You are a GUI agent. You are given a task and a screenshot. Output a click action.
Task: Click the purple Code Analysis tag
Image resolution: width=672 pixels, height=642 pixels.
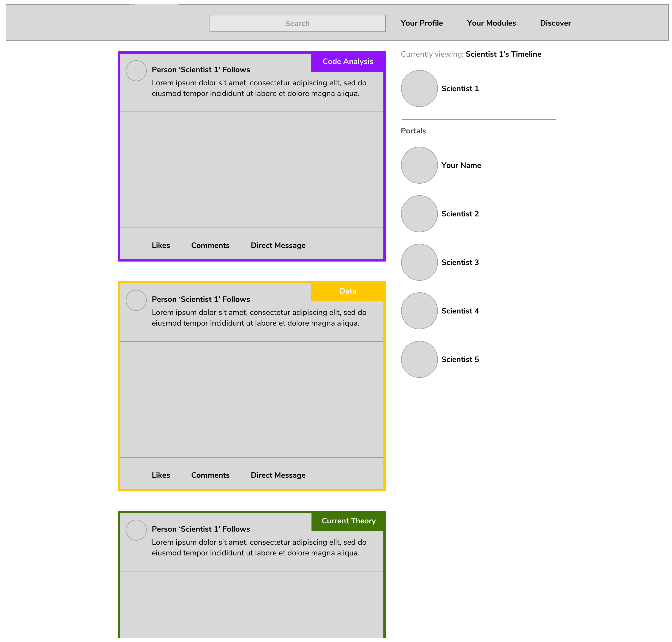click(x=348, y=62)
